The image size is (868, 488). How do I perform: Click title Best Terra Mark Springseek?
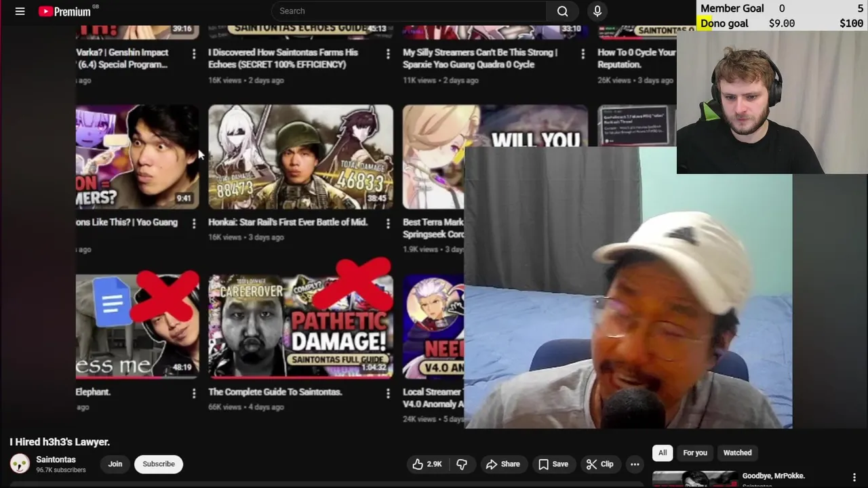tap(433, 228)
